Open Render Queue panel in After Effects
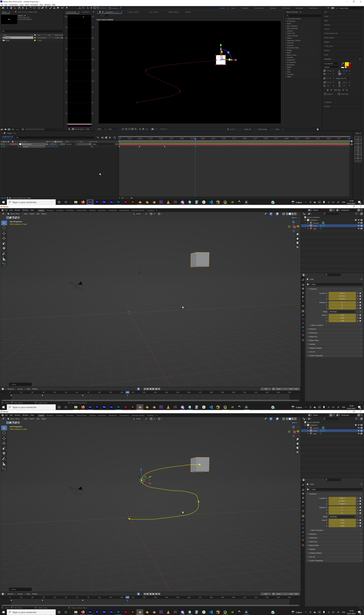Screen dimensions: 364x615 pos(174,12)
